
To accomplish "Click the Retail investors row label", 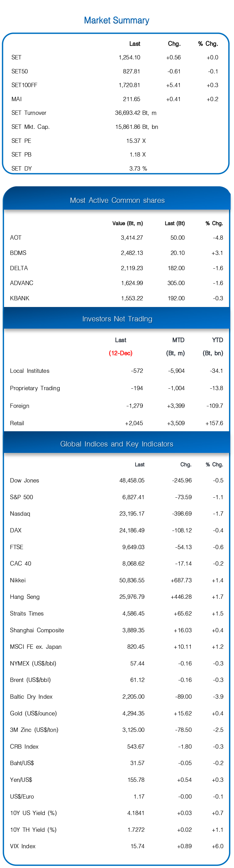I will (x=17, y=423).
